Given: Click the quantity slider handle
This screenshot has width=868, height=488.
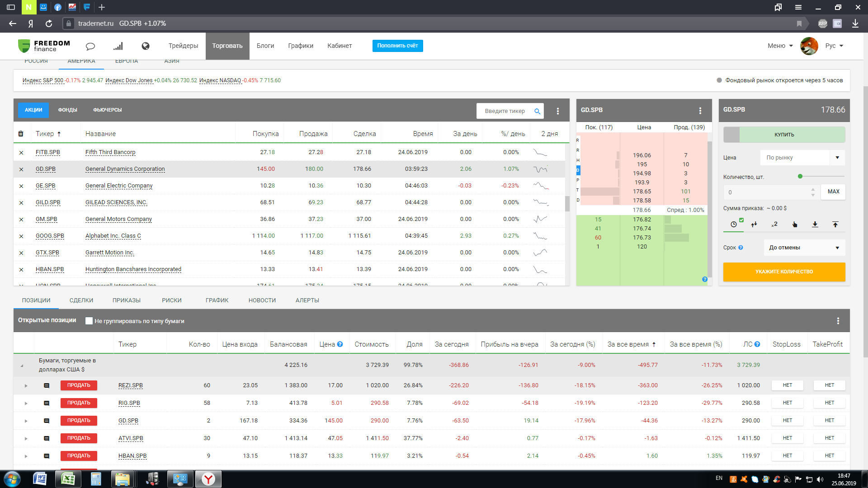Looking at the screenshot, I should 800,176.
